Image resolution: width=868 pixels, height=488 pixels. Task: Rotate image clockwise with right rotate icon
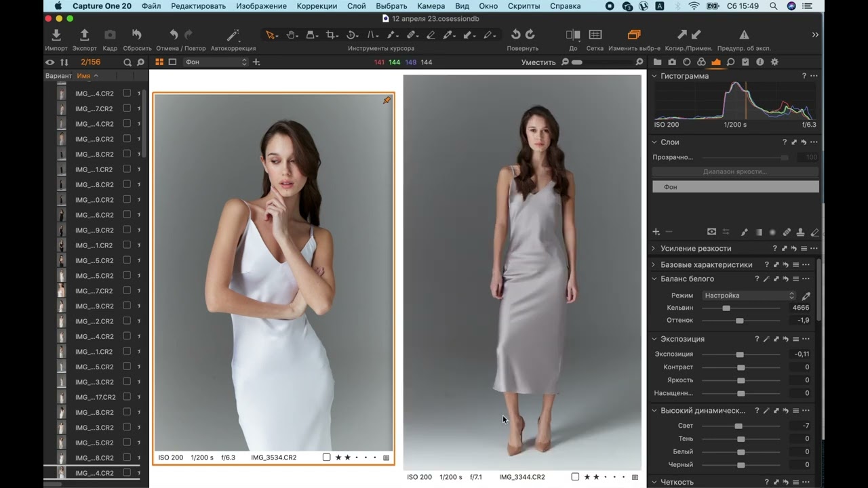click(530, 35)
